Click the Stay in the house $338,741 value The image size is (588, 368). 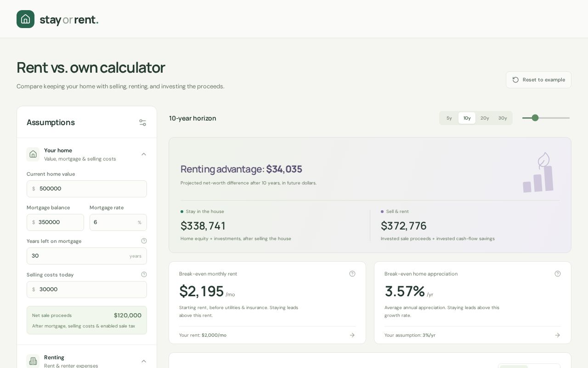(x=203, y=226)
